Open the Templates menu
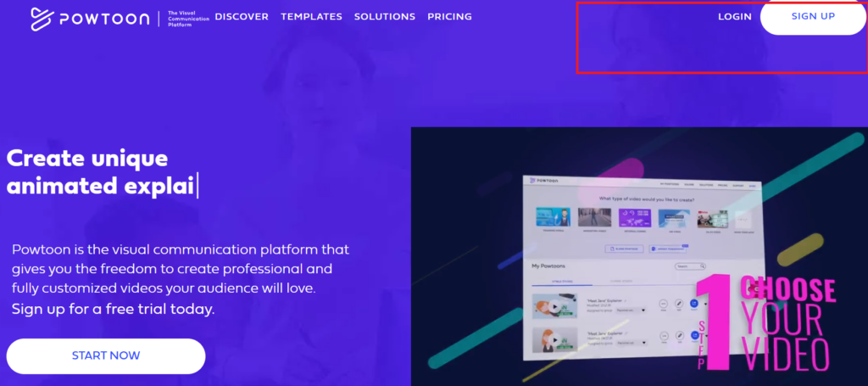868x386 pixels. click(311, 17)
